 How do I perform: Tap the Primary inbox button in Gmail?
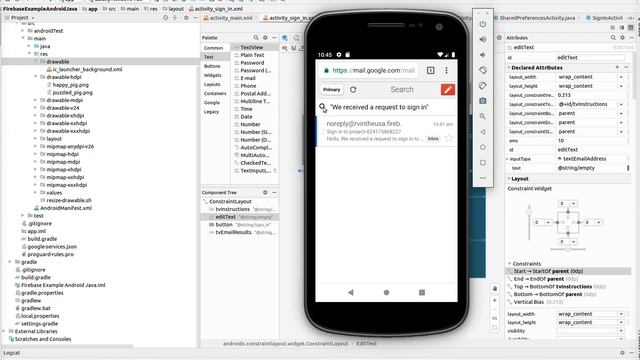331,89
